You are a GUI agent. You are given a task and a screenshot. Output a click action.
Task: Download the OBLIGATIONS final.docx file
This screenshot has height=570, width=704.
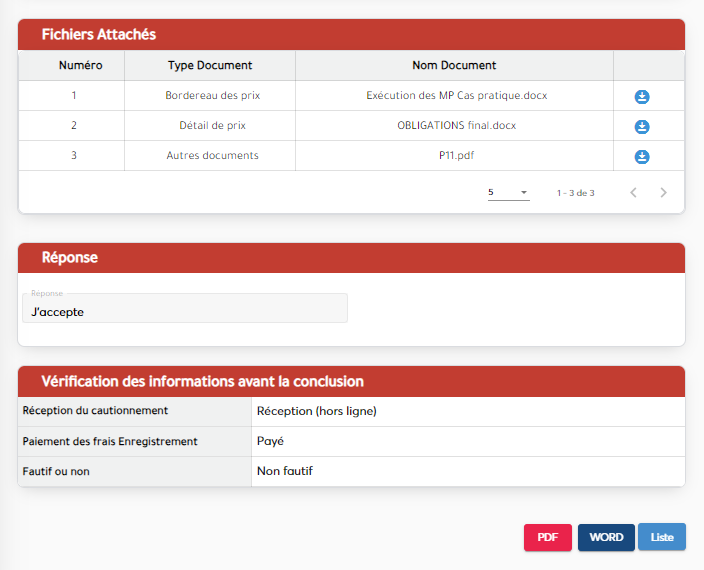coord(642,127)
